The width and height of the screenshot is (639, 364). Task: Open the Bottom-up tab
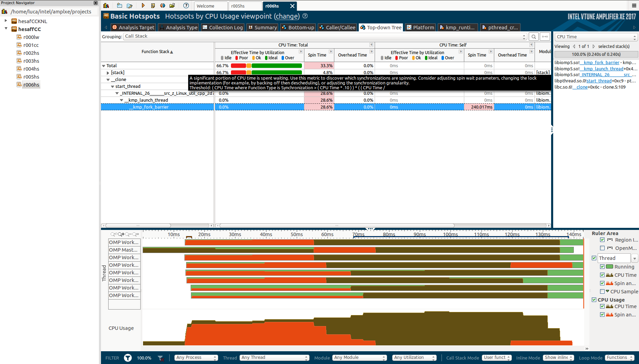(297, 28)
